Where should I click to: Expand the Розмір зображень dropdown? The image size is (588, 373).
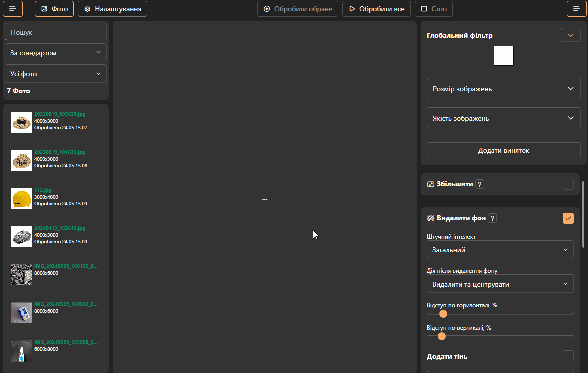coord(503,89)
